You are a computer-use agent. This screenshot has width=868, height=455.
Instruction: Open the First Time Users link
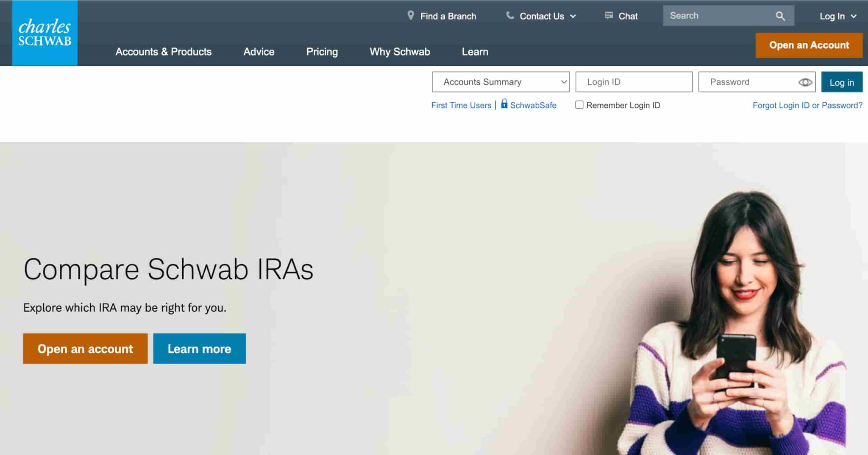pyautogui.click(x=461, y=105)
